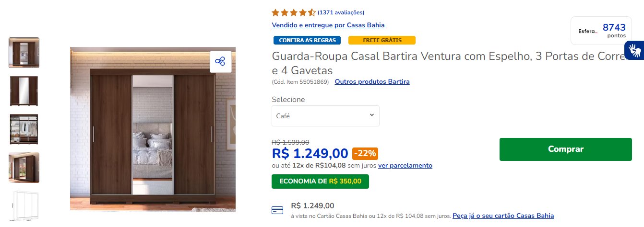Click the chevron arrow in Café dropdown
The width and height of the screenshot is (644, 227).
371,115
